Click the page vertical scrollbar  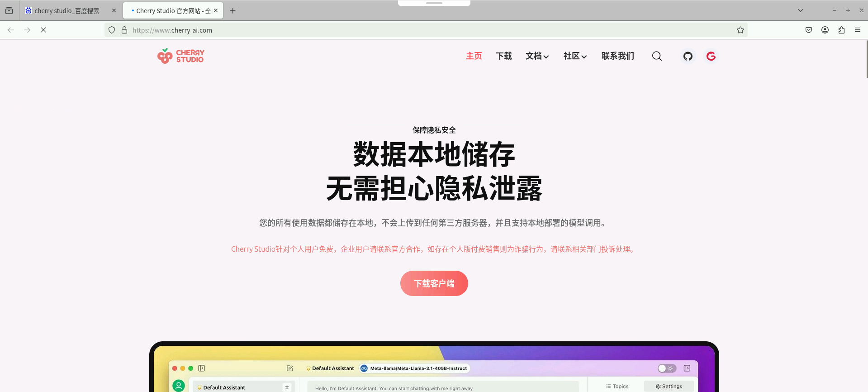pyautogui.click(x=866, y=59)
